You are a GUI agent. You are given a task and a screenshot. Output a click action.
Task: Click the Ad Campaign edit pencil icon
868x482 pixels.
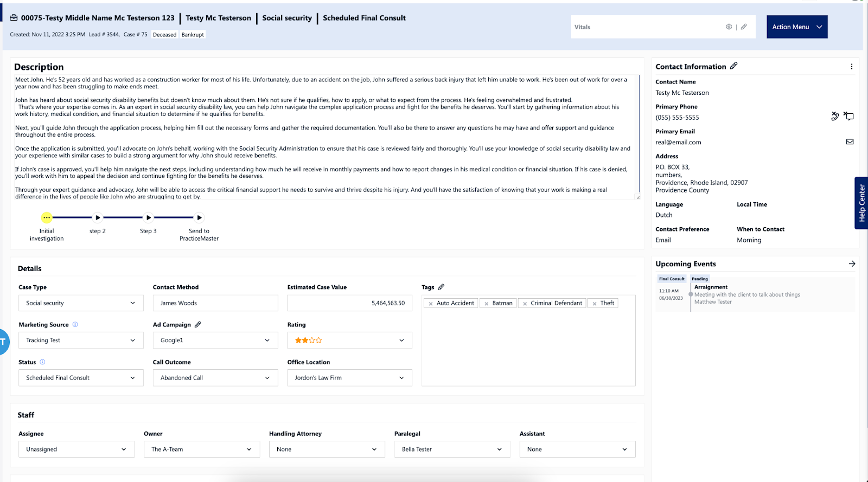pyautogui.click(x=197, y=324)
